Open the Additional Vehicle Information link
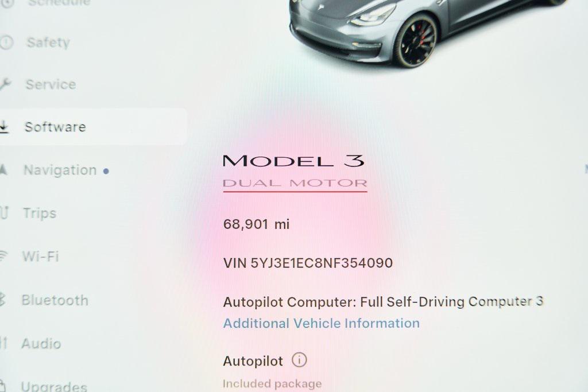This screenshot has height=392, width=588. (x=322, y=323)
